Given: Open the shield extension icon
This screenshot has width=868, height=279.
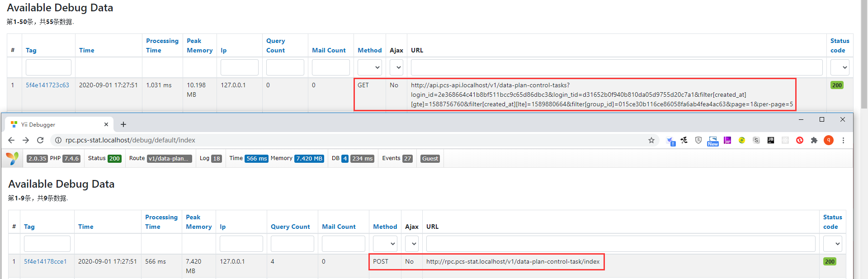Looking at the screenshot, I should click(698, 140).
